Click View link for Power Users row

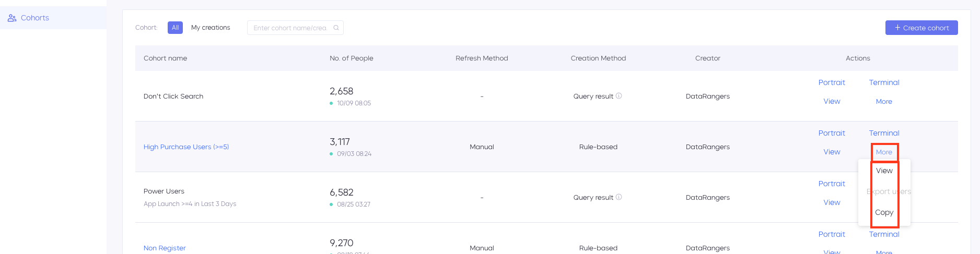(x=832, y=202)
